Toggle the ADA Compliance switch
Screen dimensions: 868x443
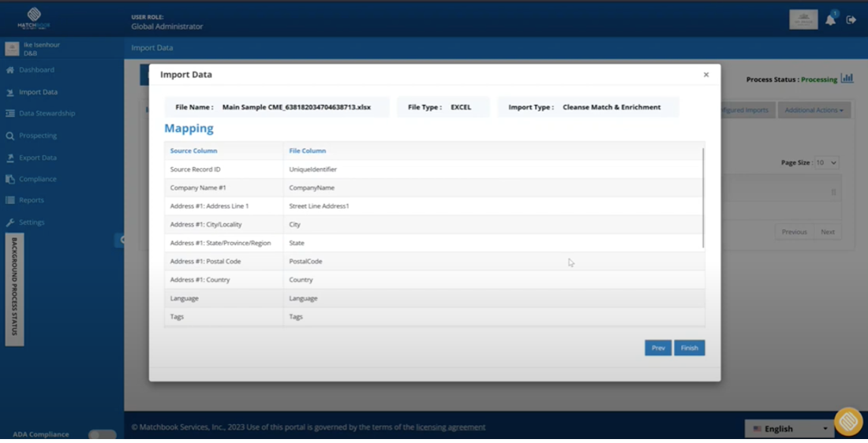(x=103, y=434)
